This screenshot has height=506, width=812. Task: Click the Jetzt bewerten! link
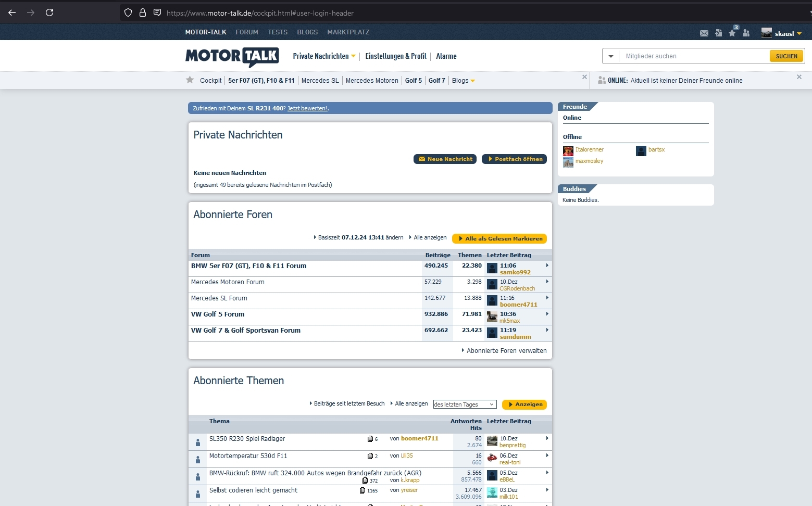point(307,108)
